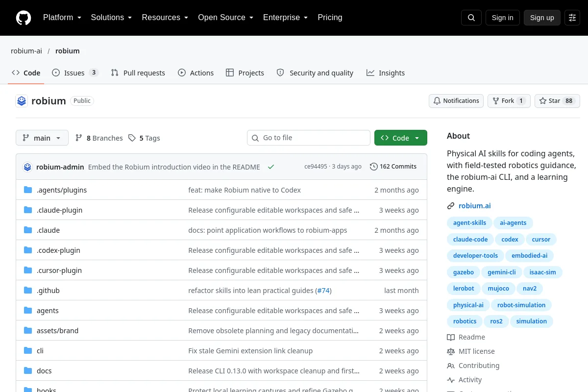588x392 pixels.
Task: Switch to the Actions tab
Action: (196, 73)
